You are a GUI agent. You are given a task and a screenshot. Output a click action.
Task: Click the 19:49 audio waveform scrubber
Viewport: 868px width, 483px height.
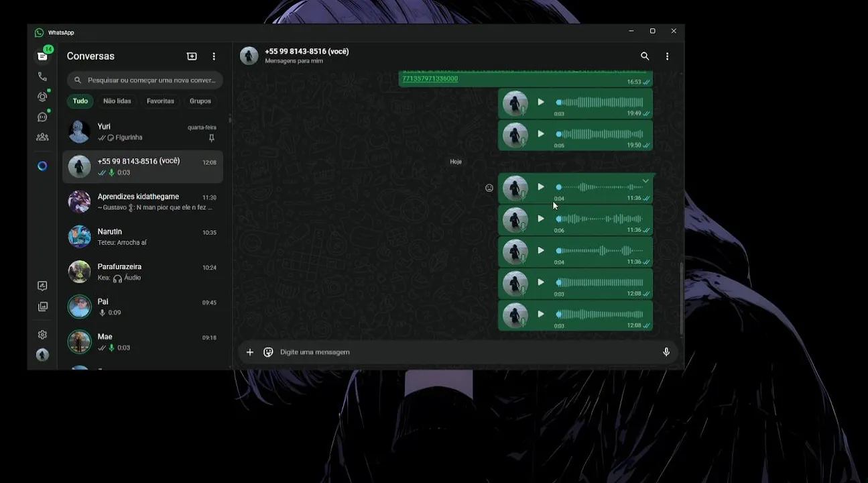point(600,103)
